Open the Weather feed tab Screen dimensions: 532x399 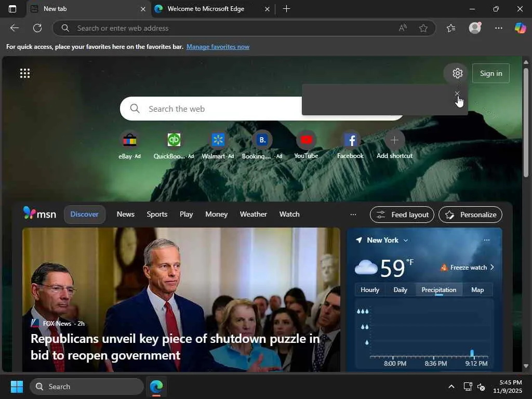[x=254, y=215]
